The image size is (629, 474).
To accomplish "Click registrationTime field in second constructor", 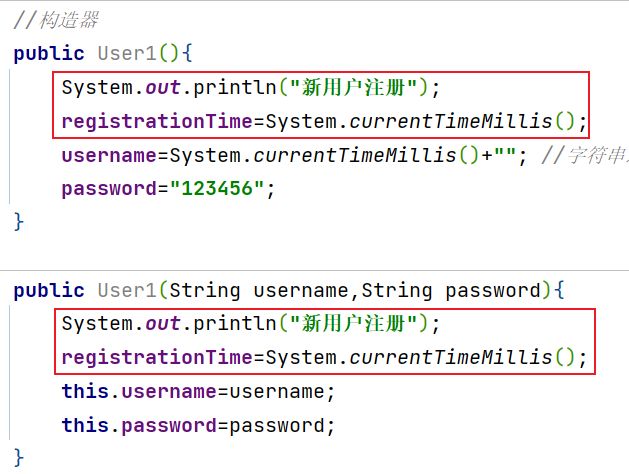I will tap(157, 357).
